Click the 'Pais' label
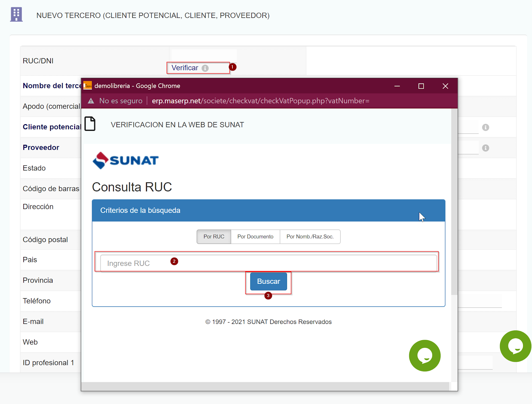 [30, 260]
